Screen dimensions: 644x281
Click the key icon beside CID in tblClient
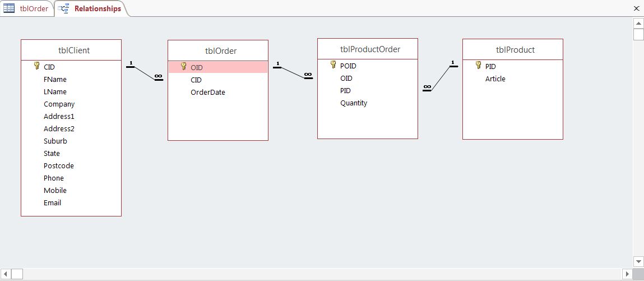pyautogui.click(x=36, y=66)
